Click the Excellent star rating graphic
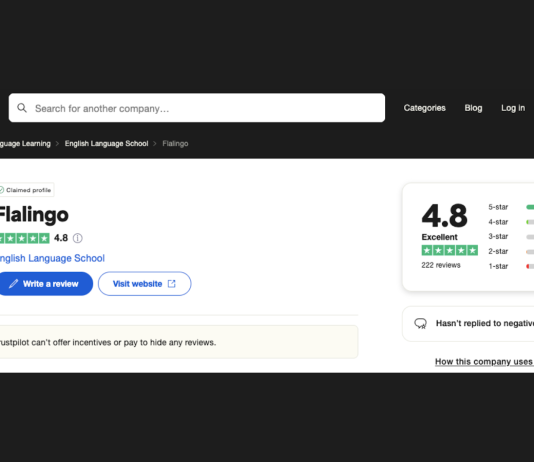The width and height of the screenshot is (534, 462). 450,250
